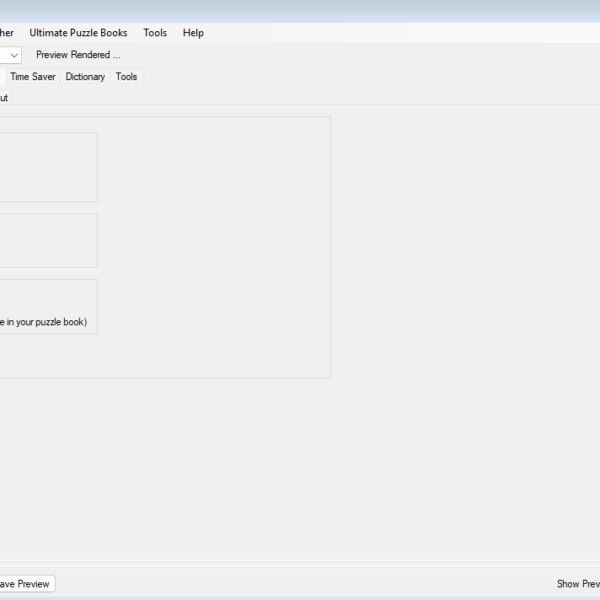
Task: Click the empty bar right of Save Preview
Action: point(300,584)
